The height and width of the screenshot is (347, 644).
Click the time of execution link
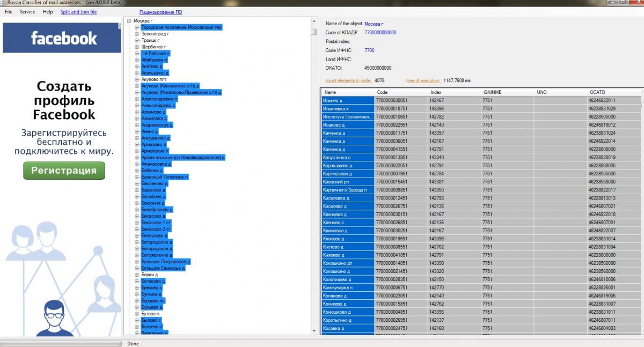pos(423,80)
